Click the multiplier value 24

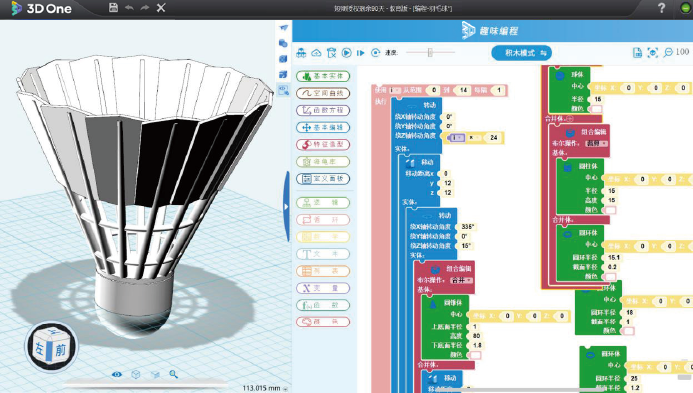pyautogui.click(x=494, y=138)
